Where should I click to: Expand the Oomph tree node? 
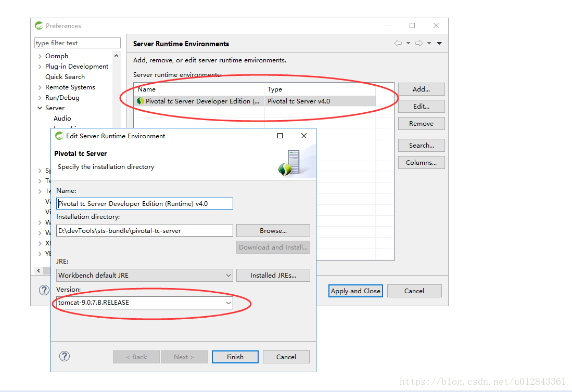(x=40, y=56)
